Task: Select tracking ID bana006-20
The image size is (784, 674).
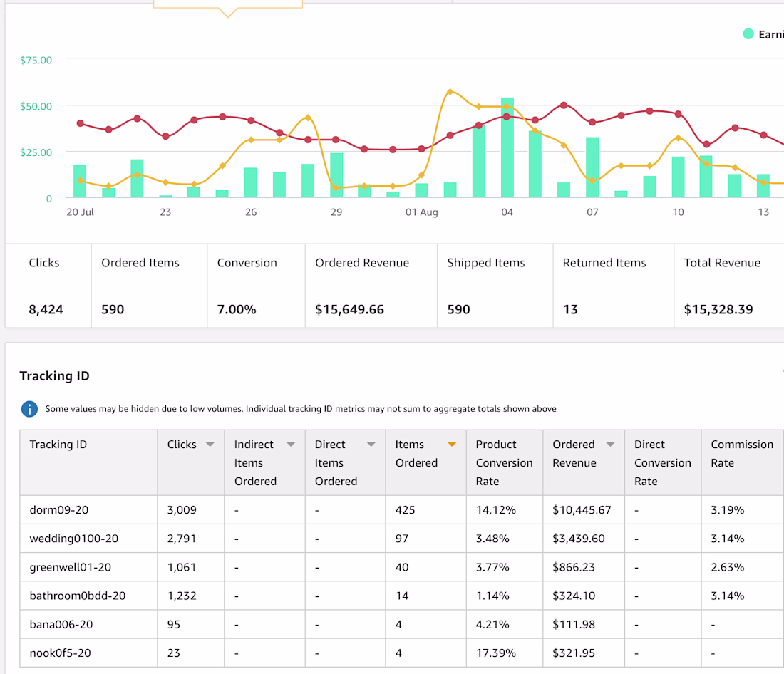Action: [61, 625]
